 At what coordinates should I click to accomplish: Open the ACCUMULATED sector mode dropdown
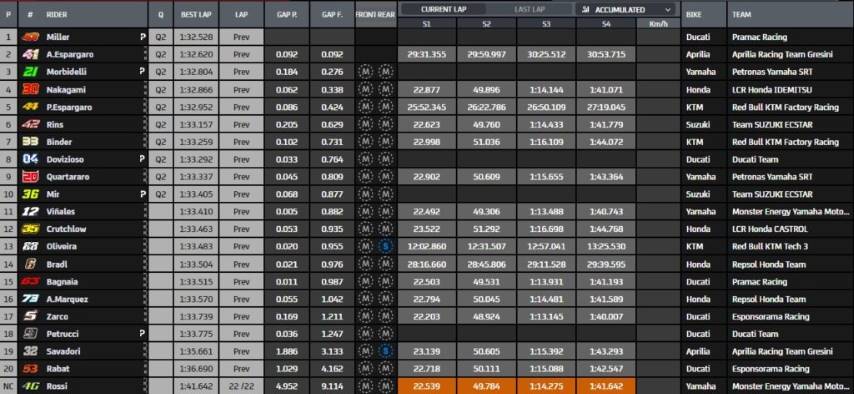coord(626,10)
